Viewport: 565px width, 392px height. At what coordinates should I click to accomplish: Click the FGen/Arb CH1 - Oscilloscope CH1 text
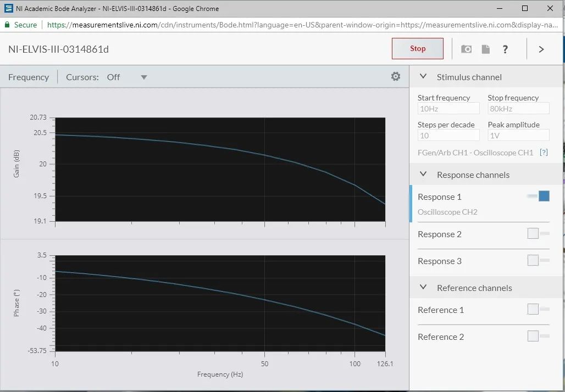[475, 152]
